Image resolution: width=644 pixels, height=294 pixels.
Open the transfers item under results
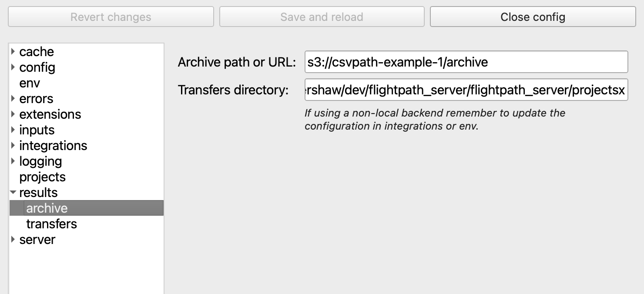pos(51,224)
